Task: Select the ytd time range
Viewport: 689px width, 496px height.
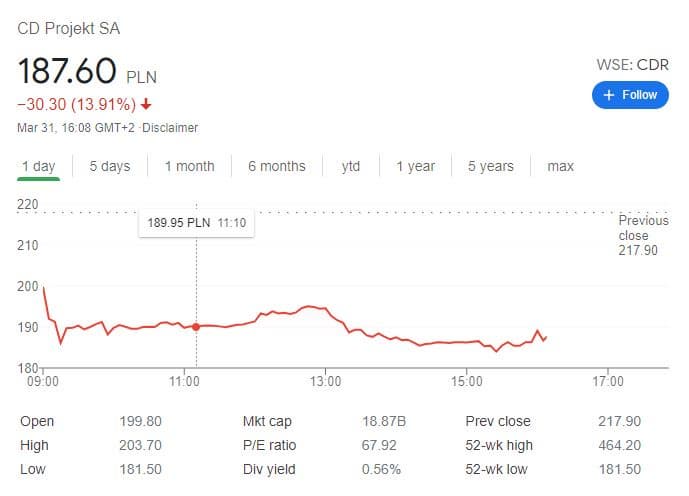Action: (x=350, y=166)
